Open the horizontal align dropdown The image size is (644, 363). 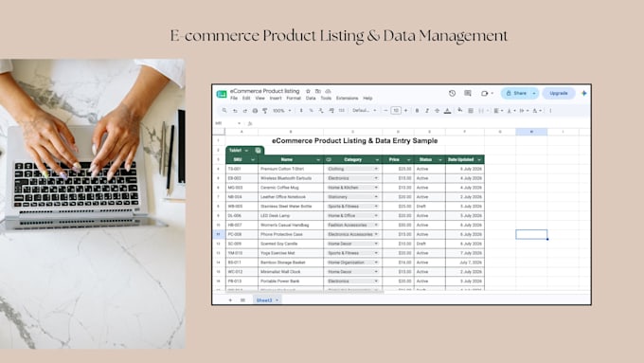pyautogui.click(x=498, y=111)
